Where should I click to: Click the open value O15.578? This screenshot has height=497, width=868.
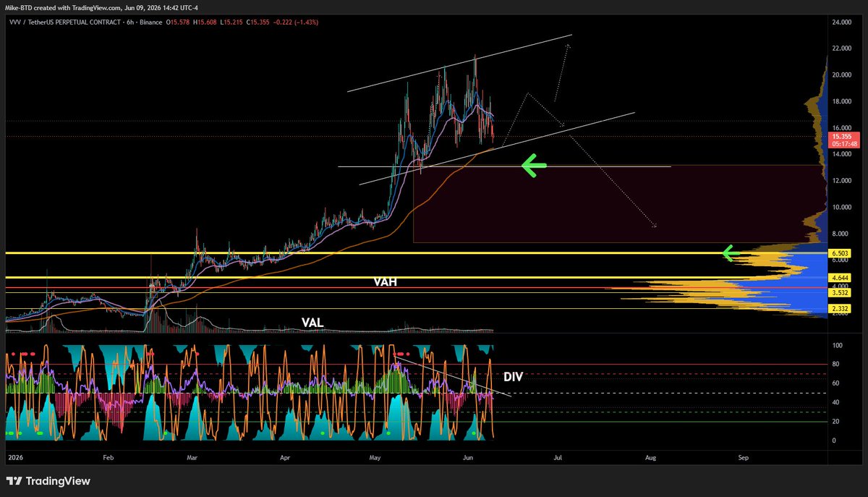tap(179, 22)
